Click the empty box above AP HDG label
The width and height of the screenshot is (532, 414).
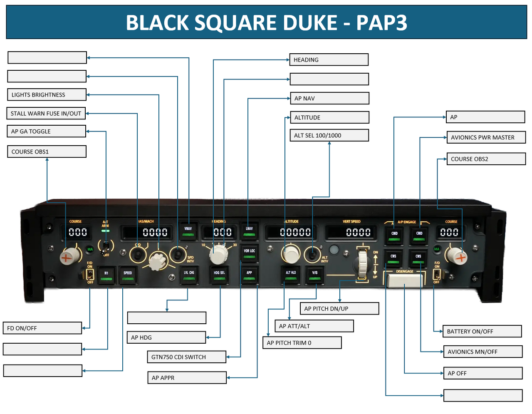[x=167, y=318]
